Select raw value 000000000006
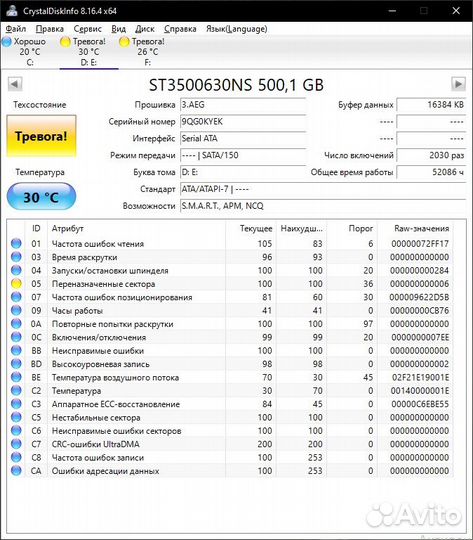This screenshot has width=473, height=540. pyautogui.click(x=419, y=284)
